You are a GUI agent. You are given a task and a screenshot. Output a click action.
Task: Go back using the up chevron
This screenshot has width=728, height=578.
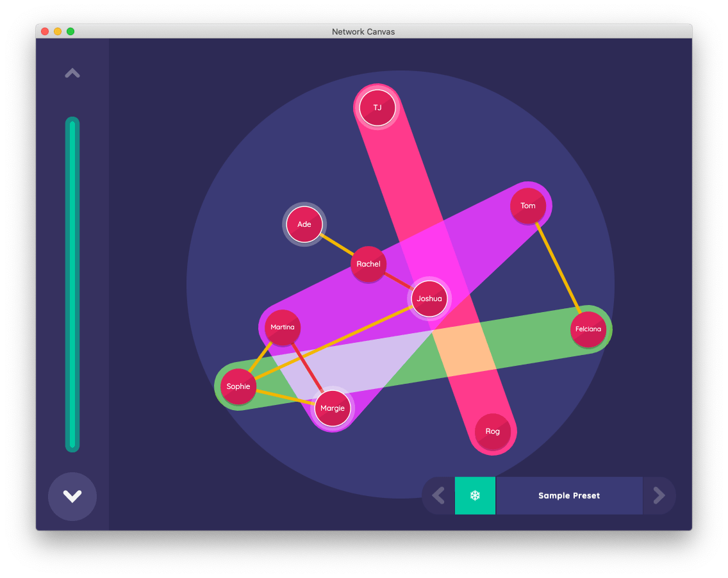72,74
